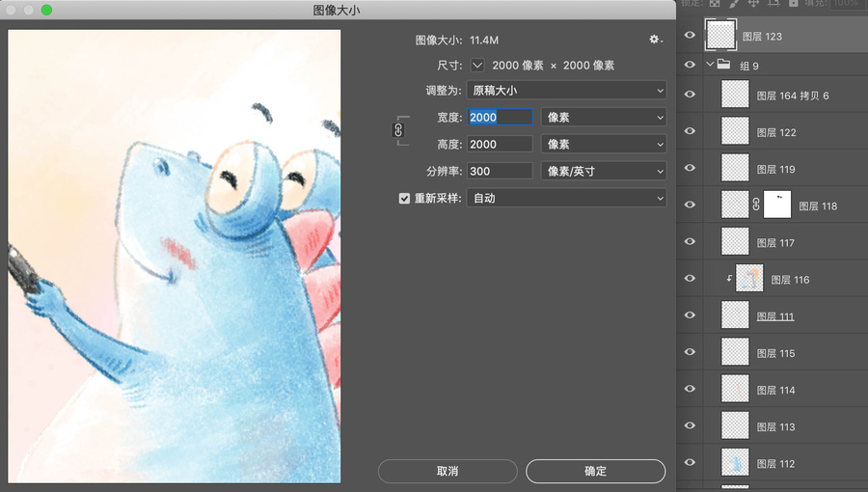The image size is (868, 492).
Task: Select the 图层 111 layer thumbnail
Action: [x=735, y=314]
